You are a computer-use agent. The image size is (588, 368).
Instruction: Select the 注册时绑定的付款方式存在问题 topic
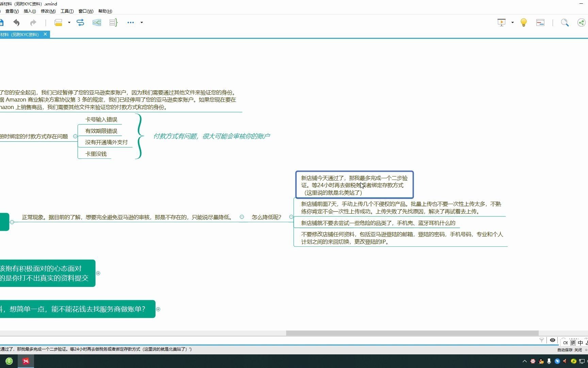pyautogui.click(x=34, y=136)
